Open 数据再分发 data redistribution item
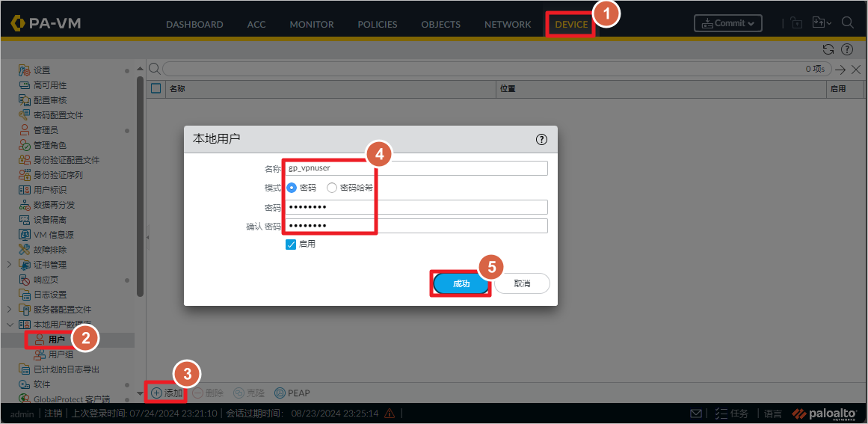 pos(55,205)
